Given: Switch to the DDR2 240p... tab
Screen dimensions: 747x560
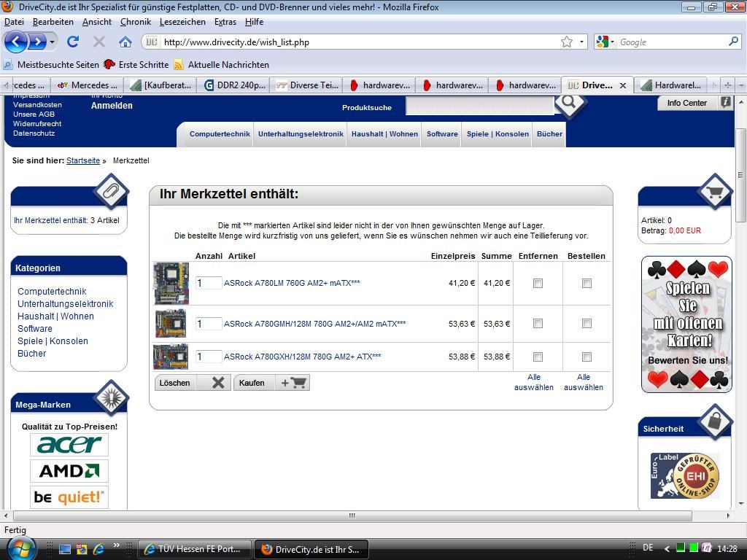Looking at the screenshot, I should (234, 86).
